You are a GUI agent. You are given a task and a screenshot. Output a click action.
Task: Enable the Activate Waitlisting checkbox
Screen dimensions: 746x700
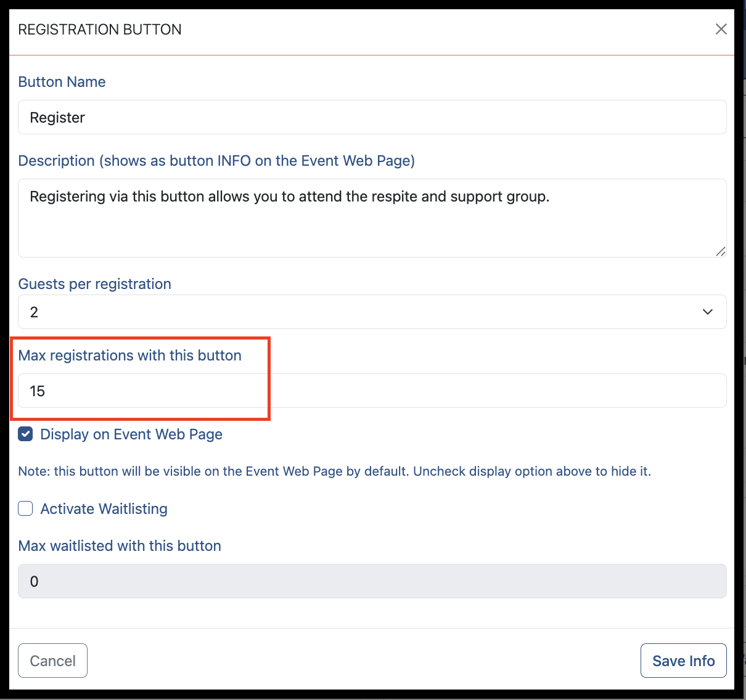click(x=25, y=508)
